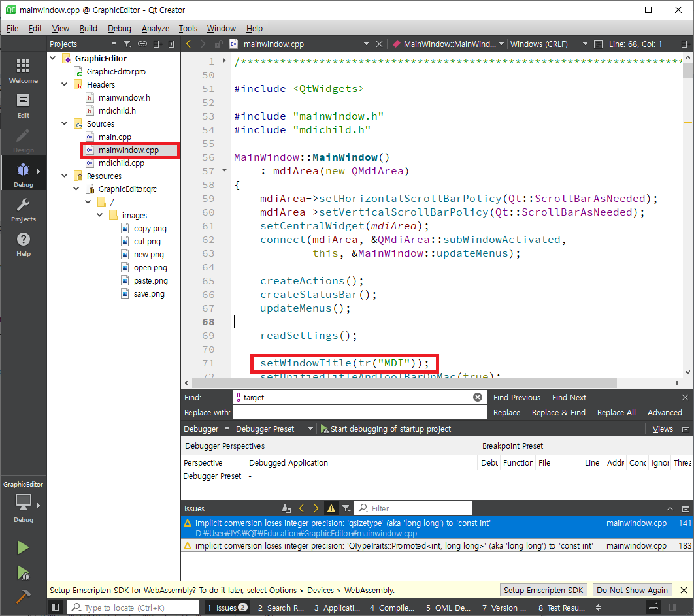Select mdichild.cpp in project tree
The image size is (694, 616).
pos(122,163)
